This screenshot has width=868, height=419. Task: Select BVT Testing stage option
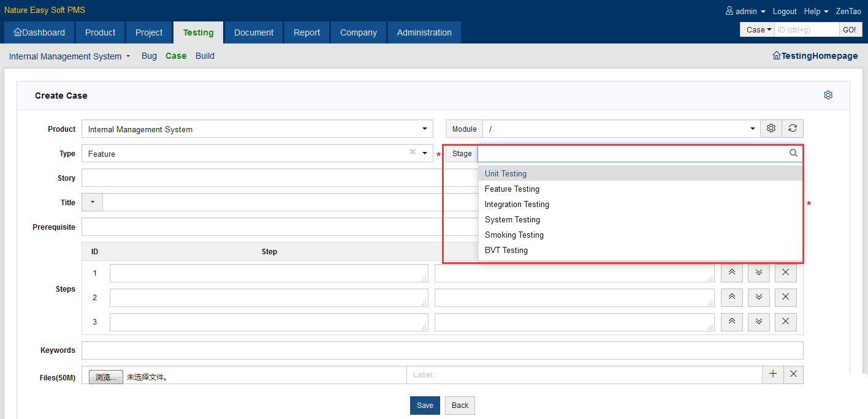pos(506,251)
